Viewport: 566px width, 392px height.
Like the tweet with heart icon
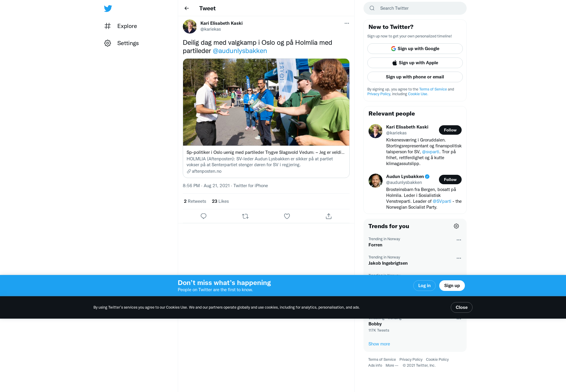(x=287, y=216)
